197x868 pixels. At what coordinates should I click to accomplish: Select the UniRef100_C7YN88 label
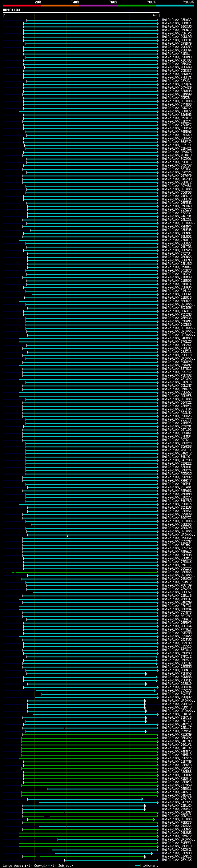click(177, 104)
